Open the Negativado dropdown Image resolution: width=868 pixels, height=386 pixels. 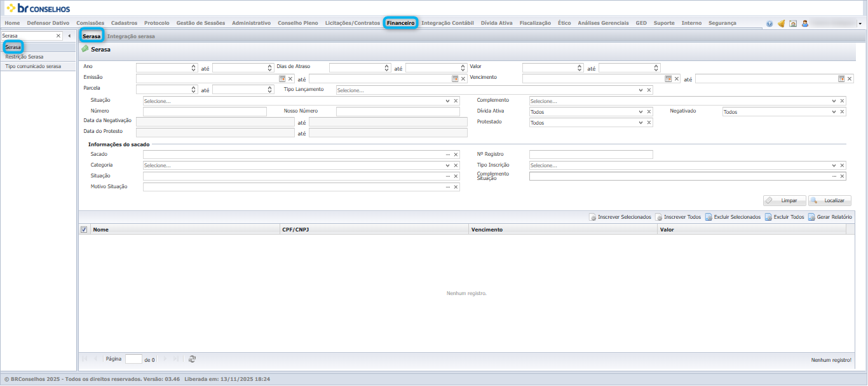[834, 112]
